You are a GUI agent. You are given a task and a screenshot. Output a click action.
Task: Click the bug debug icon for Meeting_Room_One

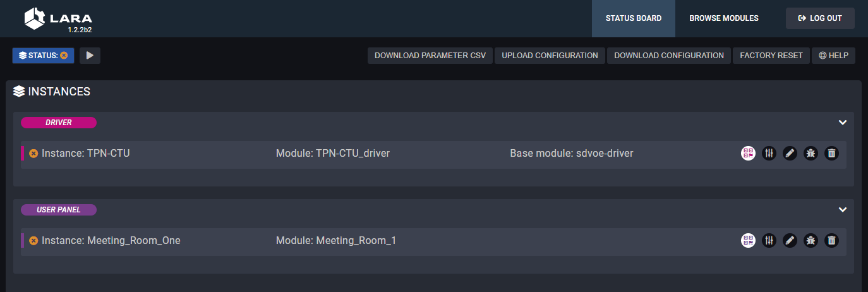click(811, 240)
